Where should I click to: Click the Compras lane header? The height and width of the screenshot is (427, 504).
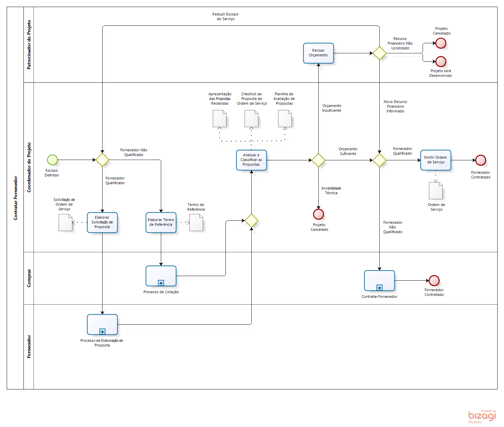(x=29, y=278)
